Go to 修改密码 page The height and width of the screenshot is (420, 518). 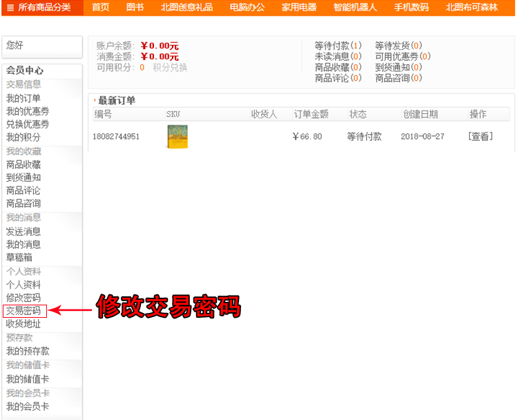click(23, 298)
